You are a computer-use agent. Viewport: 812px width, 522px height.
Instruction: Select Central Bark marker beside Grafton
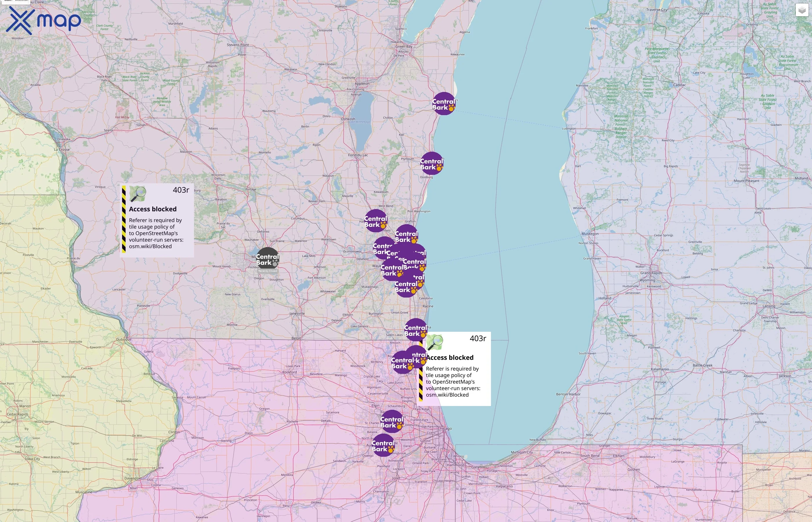[x=406, y=235]
